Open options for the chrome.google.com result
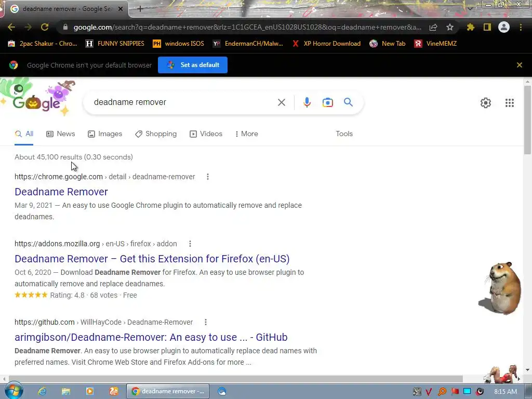532x399 pixels. point(208,177)
